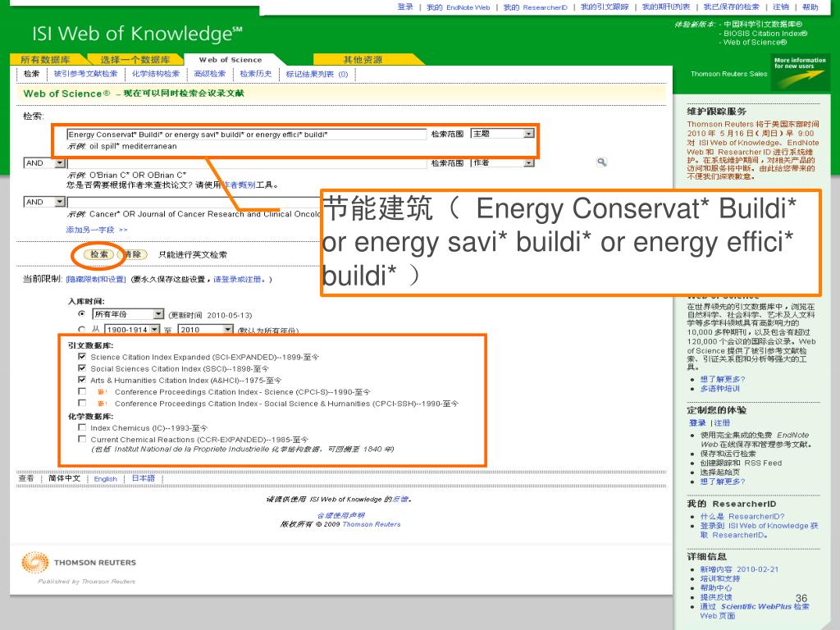Screen dimensions: 840x630
Task: Click 注销 logout link
Action: 781,7
